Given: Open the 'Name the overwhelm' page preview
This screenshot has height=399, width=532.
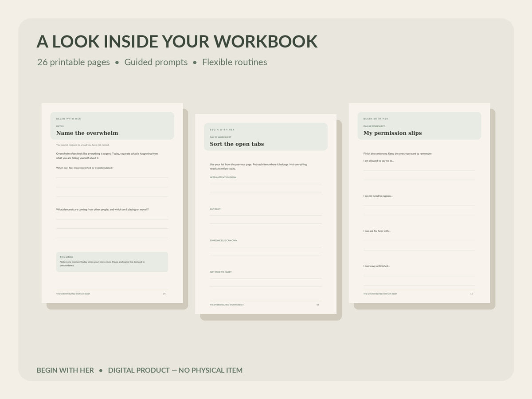Looking at the screenshot, I should (112, 203).
